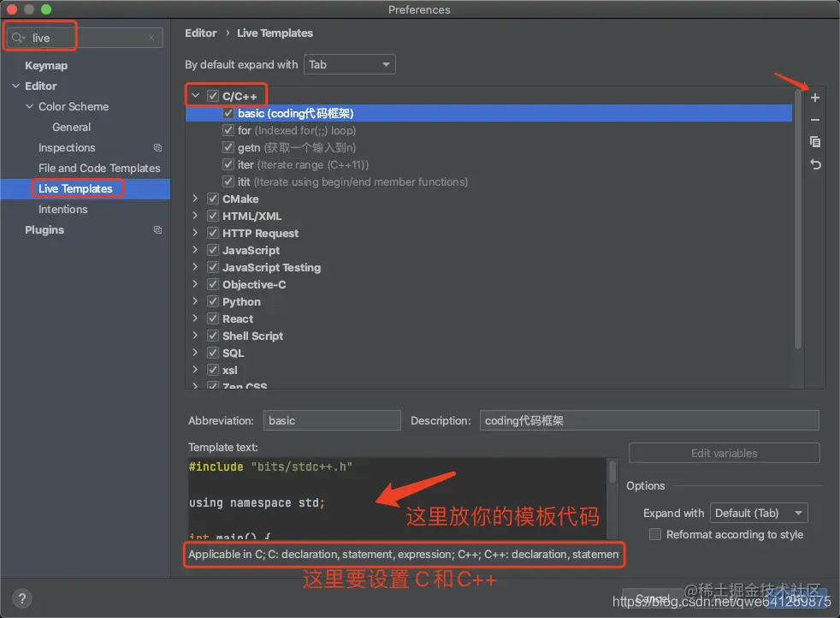Expand the Python template group
The height and width of the screenshot is (618, 840).
pos(196,302)
